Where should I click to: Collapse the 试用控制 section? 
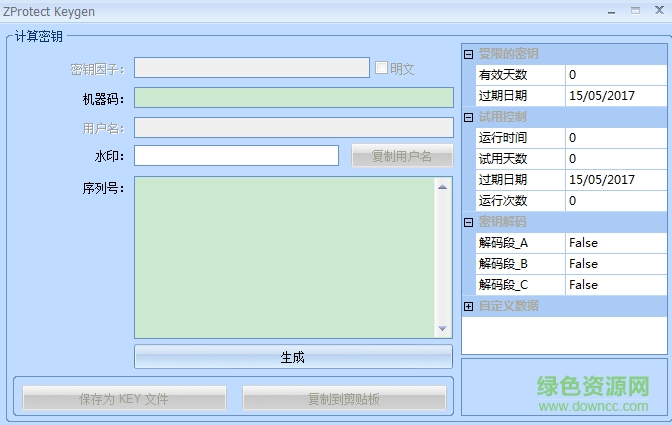tap(468, 117)
